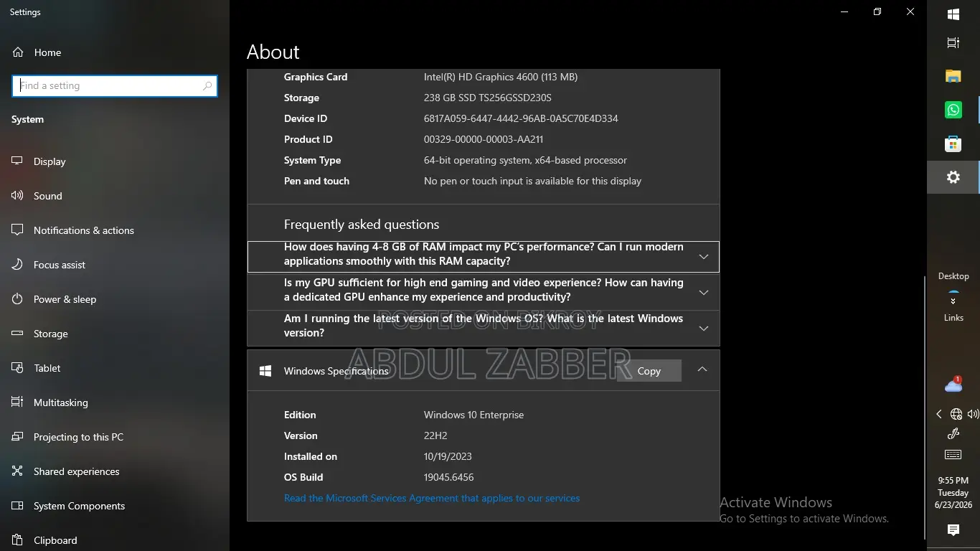The width and height of the screenshot is (980, 551).
Task: Open Microsoft Store from the taskbar
Action: 953,143
